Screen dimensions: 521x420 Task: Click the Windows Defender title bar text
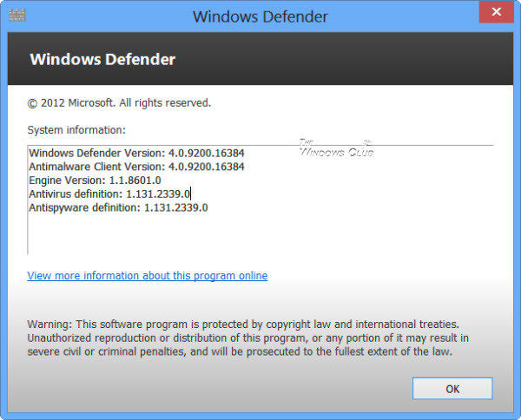click(x=260, y=16)
